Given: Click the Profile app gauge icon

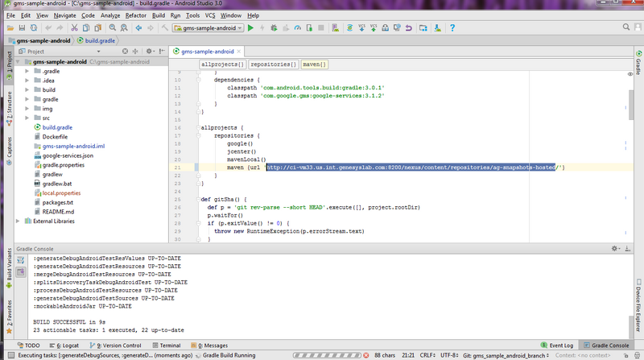Looking at the screenshot, I should tap(297, 28).
